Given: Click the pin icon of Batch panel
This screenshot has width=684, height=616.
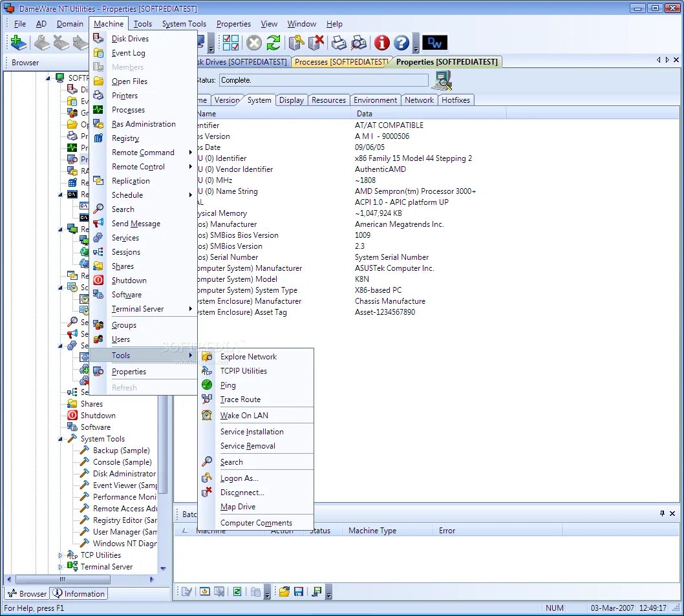Looking at the screenshot, I should [x=662, y=513].
